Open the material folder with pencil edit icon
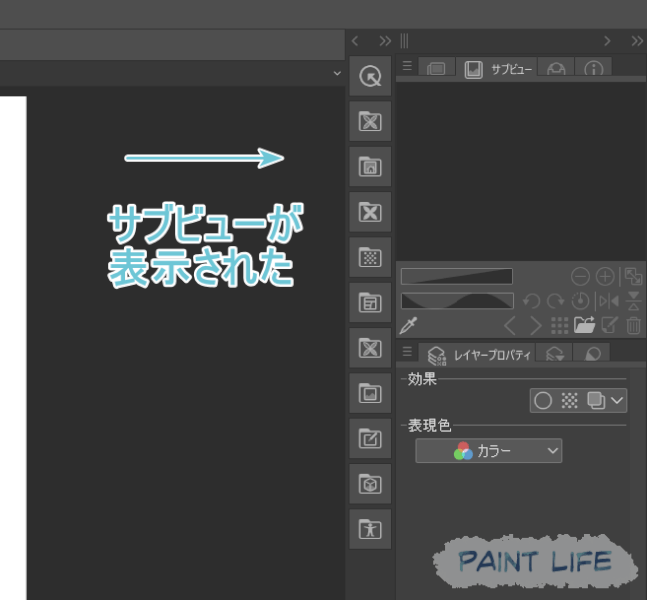 coord(370,439)
